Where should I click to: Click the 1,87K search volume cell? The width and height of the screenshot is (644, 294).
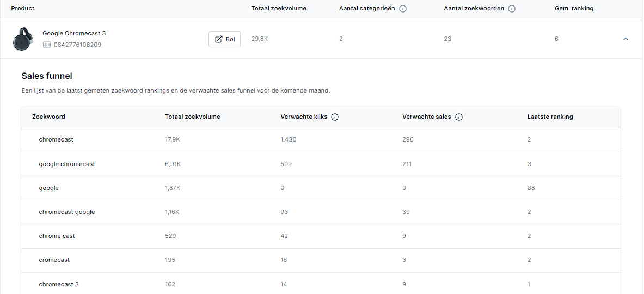173,188
